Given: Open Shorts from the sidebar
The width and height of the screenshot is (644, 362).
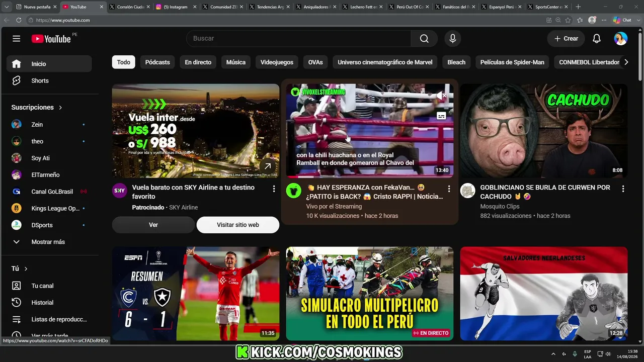Looking at the screenshot, I should click(49, 80).
